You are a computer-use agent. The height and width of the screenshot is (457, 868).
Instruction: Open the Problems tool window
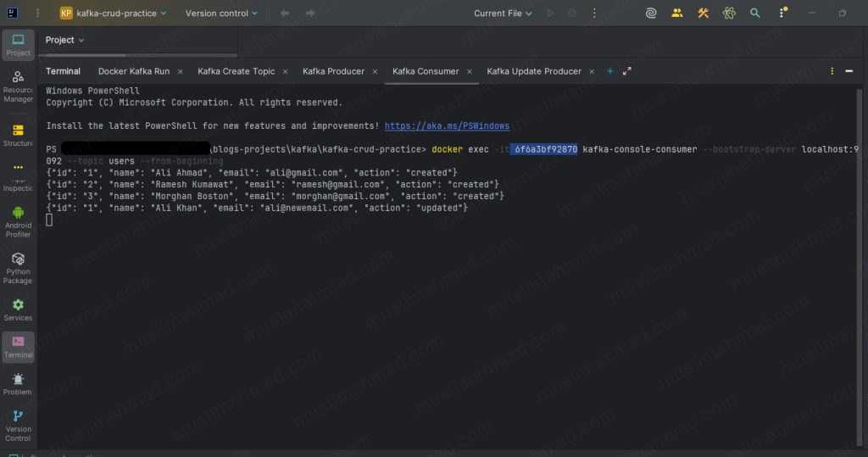[19, 384]
